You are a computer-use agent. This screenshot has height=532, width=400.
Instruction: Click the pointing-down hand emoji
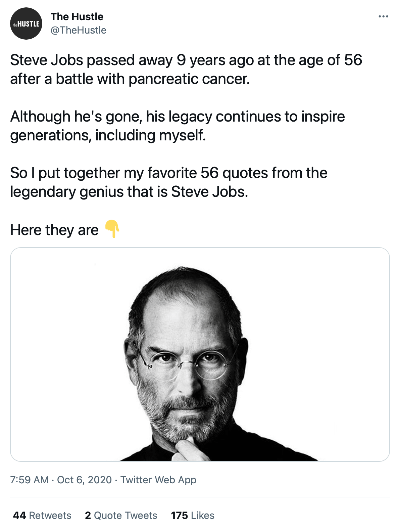[112, 229]
